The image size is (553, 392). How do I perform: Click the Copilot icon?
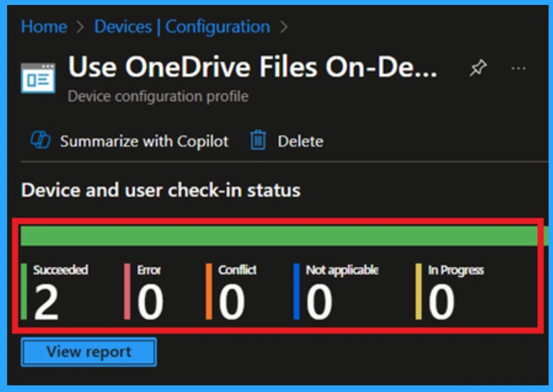(x=40, y=141)
